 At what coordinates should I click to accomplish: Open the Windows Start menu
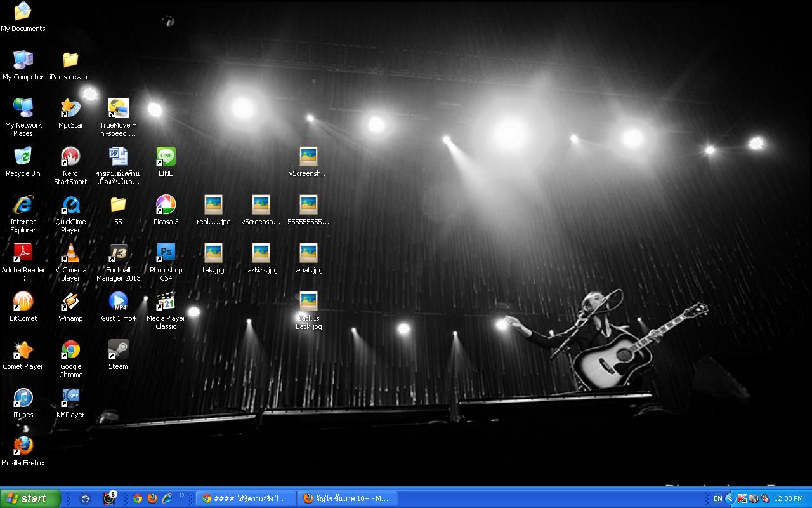[x=30, y=498]
